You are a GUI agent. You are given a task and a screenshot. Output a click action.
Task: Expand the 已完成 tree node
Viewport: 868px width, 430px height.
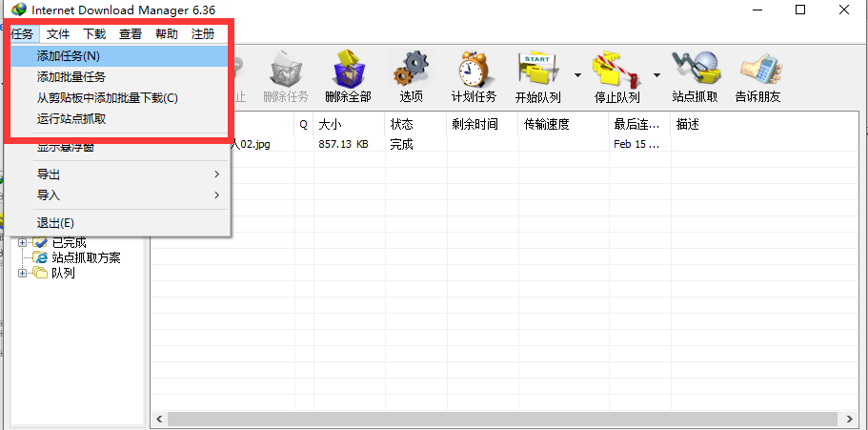tap(23, 242)
